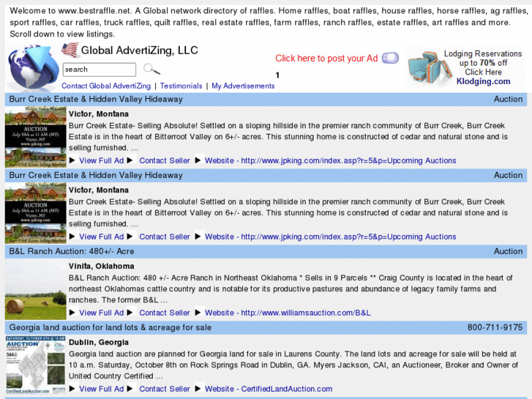Click 'B&L Ranch Auction: 480+/- Acre' header
Image resolution: width=532 pixels, height=399 pixels.
pyautogui.click(x=72, y=251)
